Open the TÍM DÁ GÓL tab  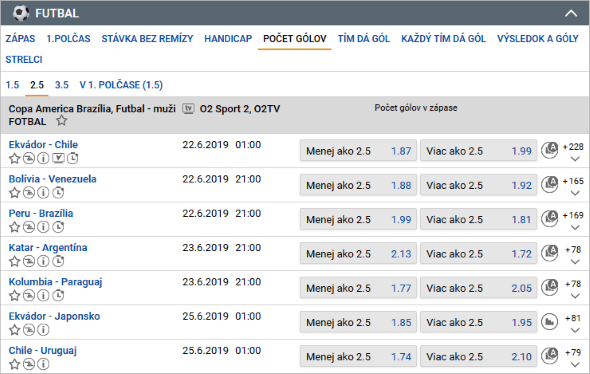[x=364, y=39]
